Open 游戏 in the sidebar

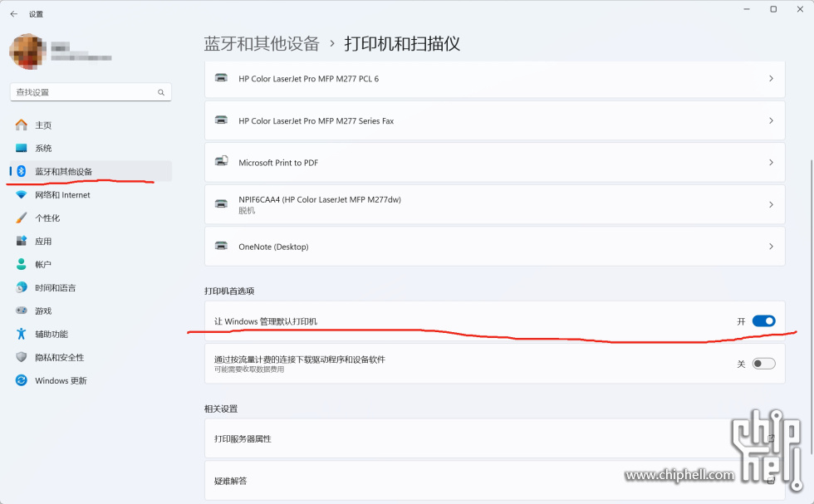[91, 311]
